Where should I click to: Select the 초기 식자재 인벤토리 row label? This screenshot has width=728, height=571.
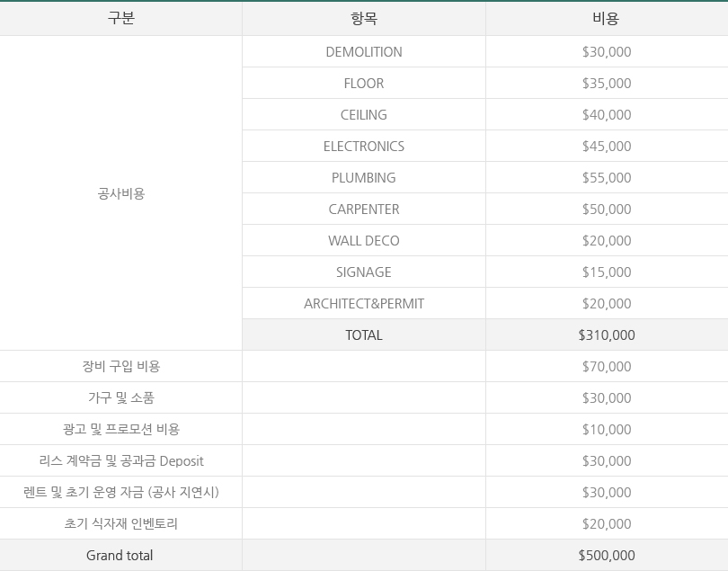tap(121, 523)
